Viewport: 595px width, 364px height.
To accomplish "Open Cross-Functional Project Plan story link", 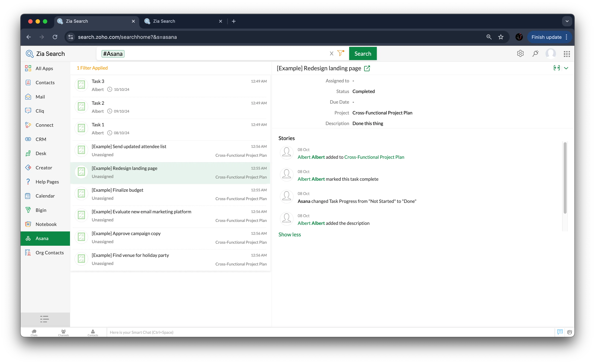I will (x=374, y=157).
